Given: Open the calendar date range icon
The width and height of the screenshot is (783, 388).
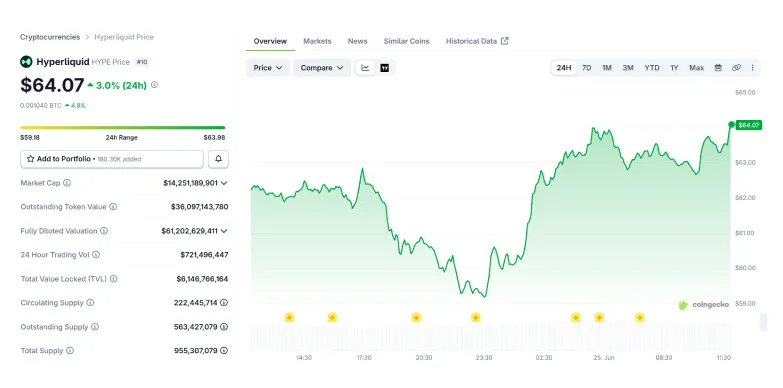Looking at the screenshot, I should click(718, 68).
